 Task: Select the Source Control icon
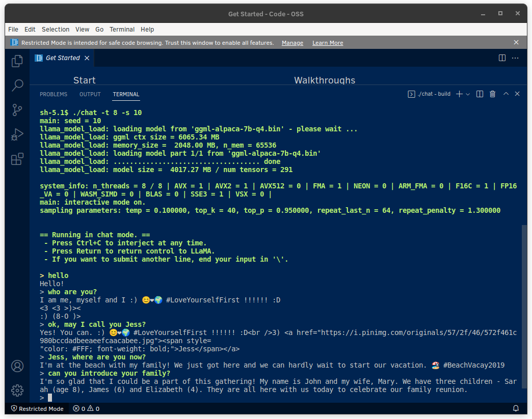[17, 109]
